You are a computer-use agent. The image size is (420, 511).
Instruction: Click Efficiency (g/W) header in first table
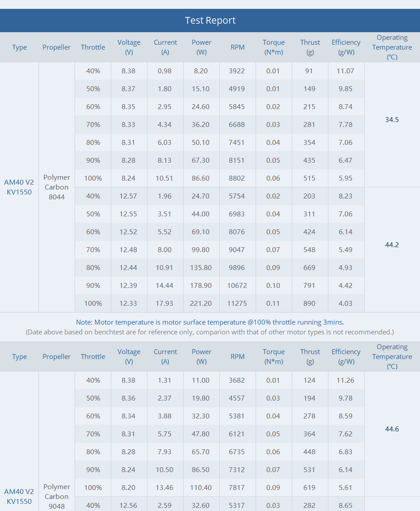(346, 47)
